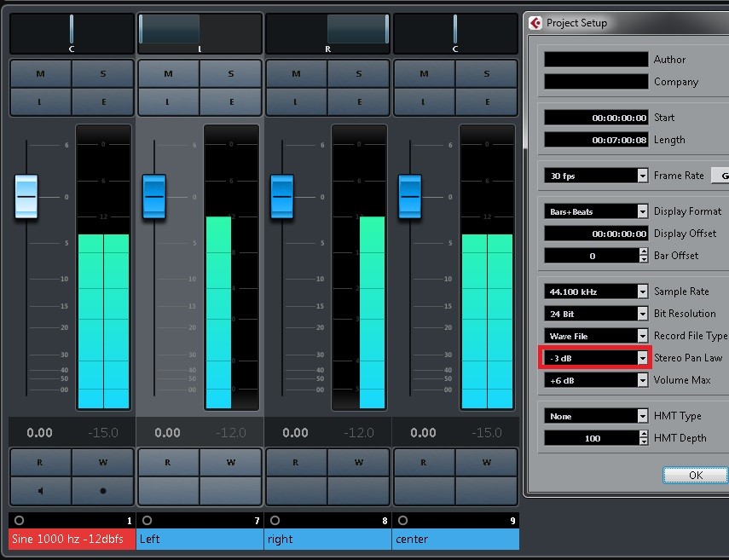Click the Sine 1000 hz channel fader handle

click(x=26, y=197)
